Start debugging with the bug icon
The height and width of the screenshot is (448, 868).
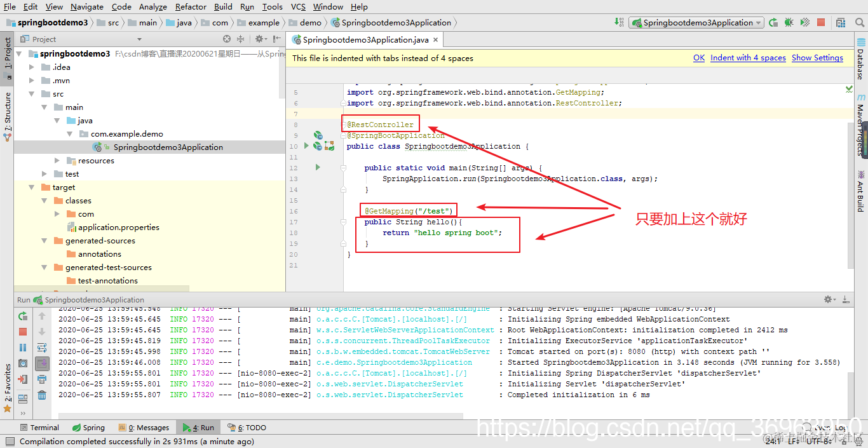coord(789,22)
